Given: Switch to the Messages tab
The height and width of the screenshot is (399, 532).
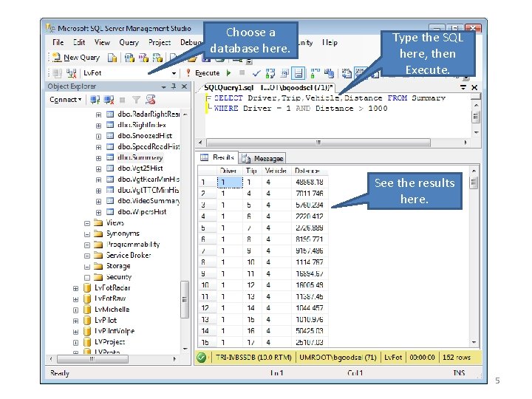Looking at the screenshot, I should (x=262, y=158).
